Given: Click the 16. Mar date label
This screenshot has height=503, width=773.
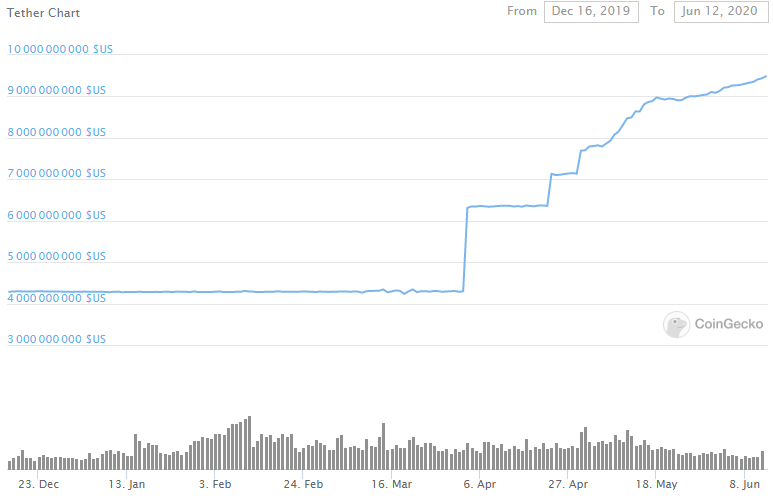Looking at the screenshot, I should click(391, 484).
